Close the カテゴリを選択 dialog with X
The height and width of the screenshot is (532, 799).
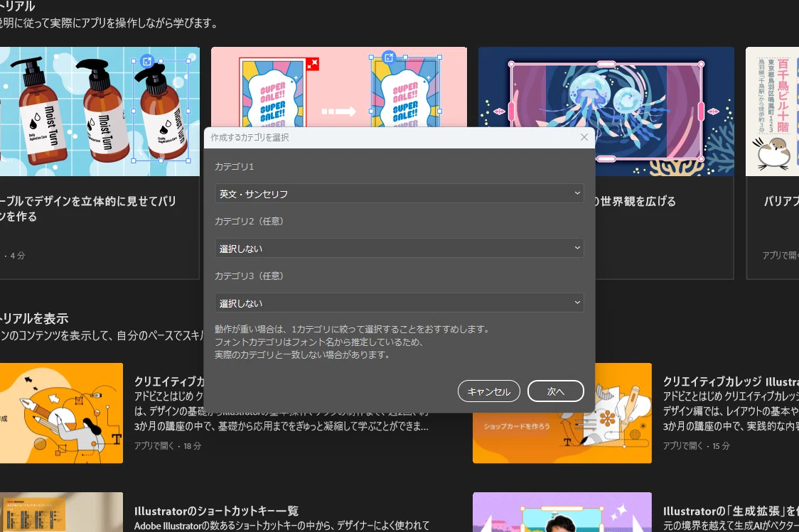584,138
